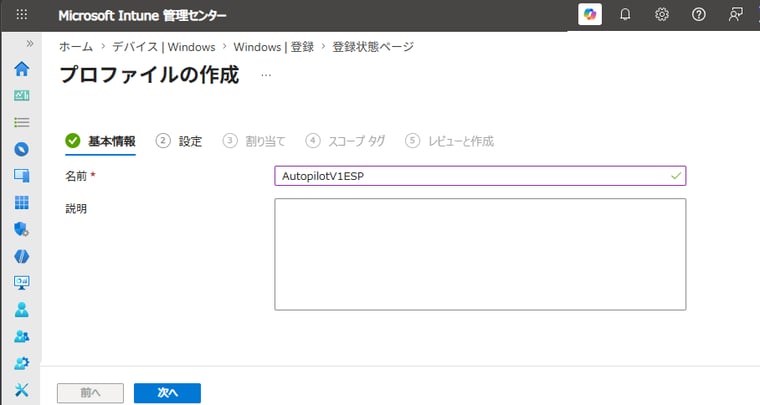The width and height of the screenshot is (760, 405).
Task: Open the help question mark
Action: [x=698, y=15]
